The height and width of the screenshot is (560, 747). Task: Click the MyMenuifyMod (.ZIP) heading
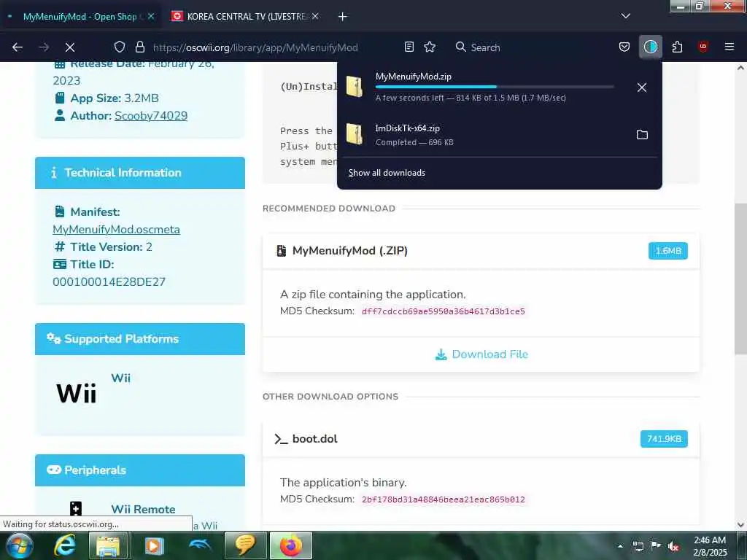click(x=349, y=251)
